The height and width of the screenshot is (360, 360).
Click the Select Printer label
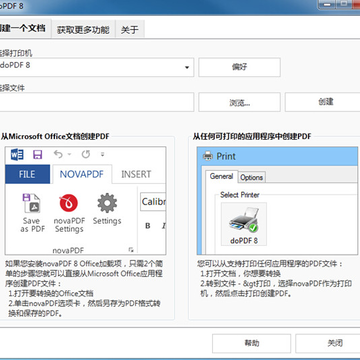[240, 195]
